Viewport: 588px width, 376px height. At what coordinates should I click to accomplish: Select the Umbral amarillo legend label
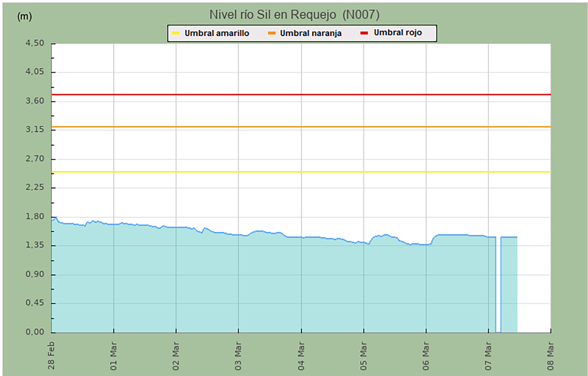click(x=217, y=33)
